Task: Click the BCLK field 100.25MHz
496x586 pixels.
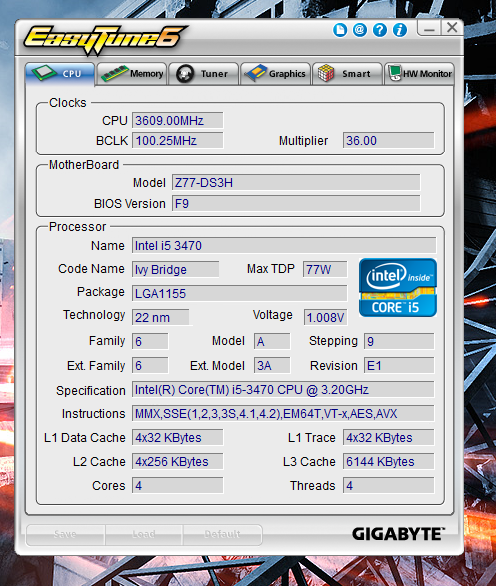Action: pyautogui.click(x=178, y=141)
